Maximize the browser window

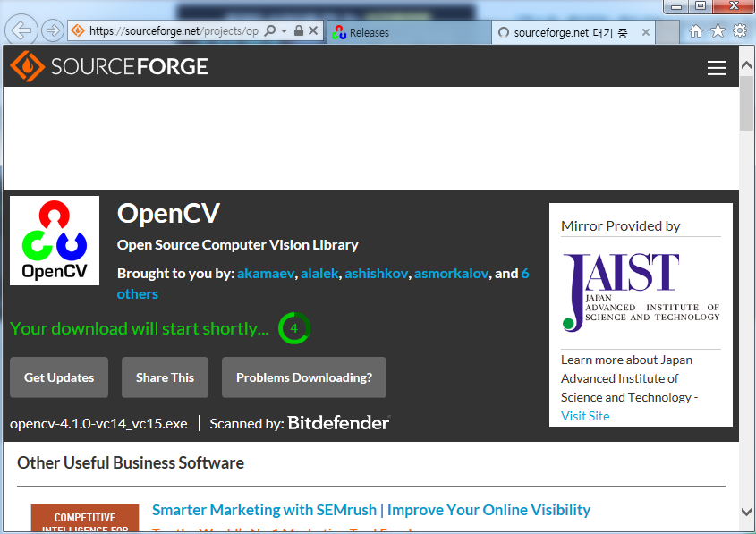point(701,6)
